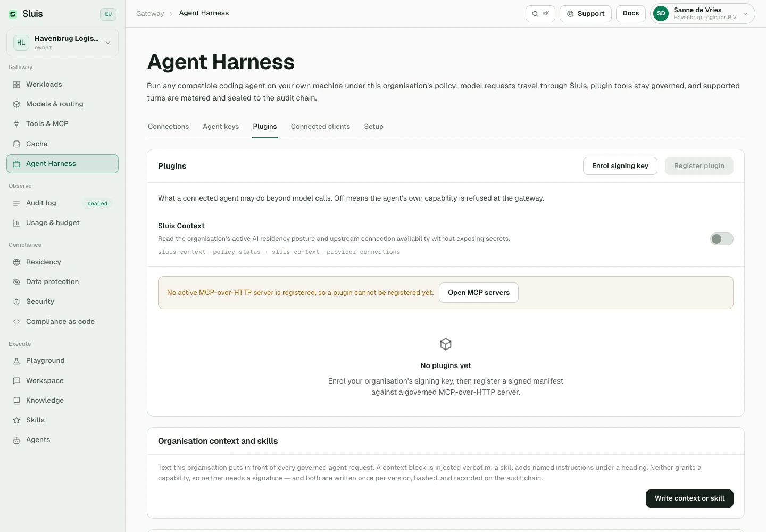The width and height of the screenshot is (766, 532).
Task: Click the ⌘K search box
Action: click(x=540, y=14)
